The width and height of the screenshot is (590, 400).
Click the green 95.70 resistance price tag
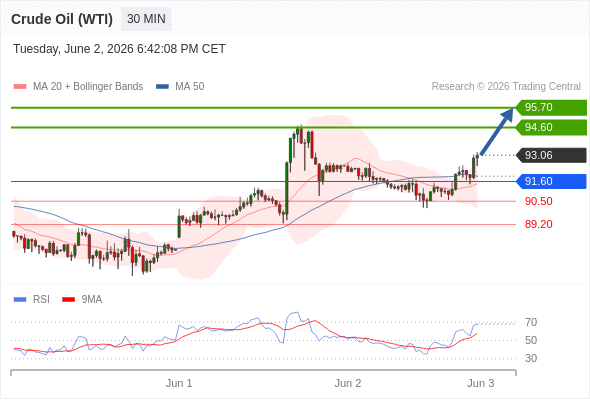tap(551, 107)
